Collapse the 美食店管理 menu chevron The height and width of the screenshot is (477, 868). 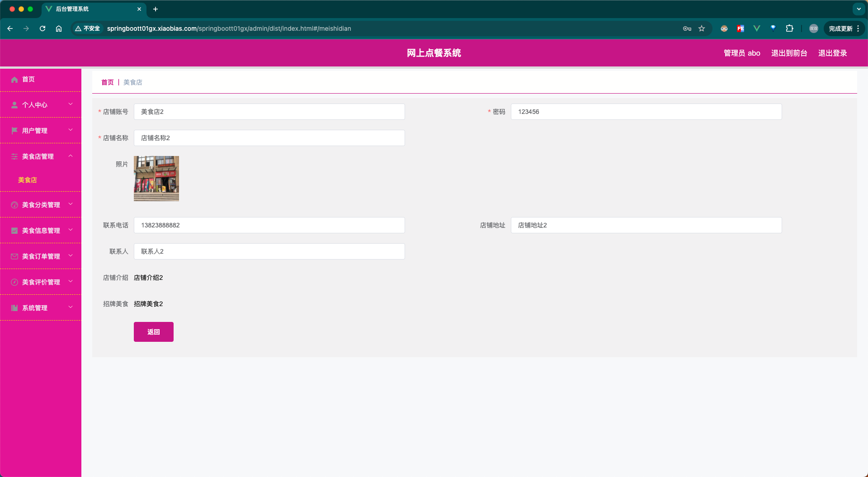click(71, 156)
